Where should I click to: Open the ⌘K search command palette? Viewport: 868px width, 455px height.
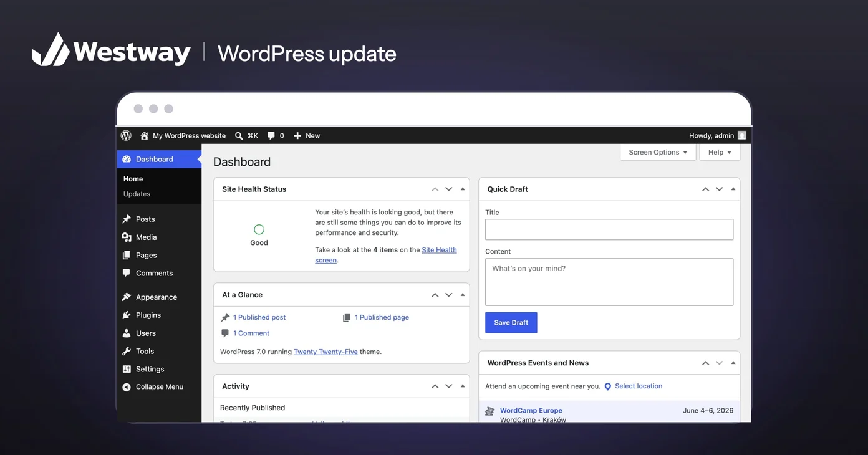click(x=246, y=135)
